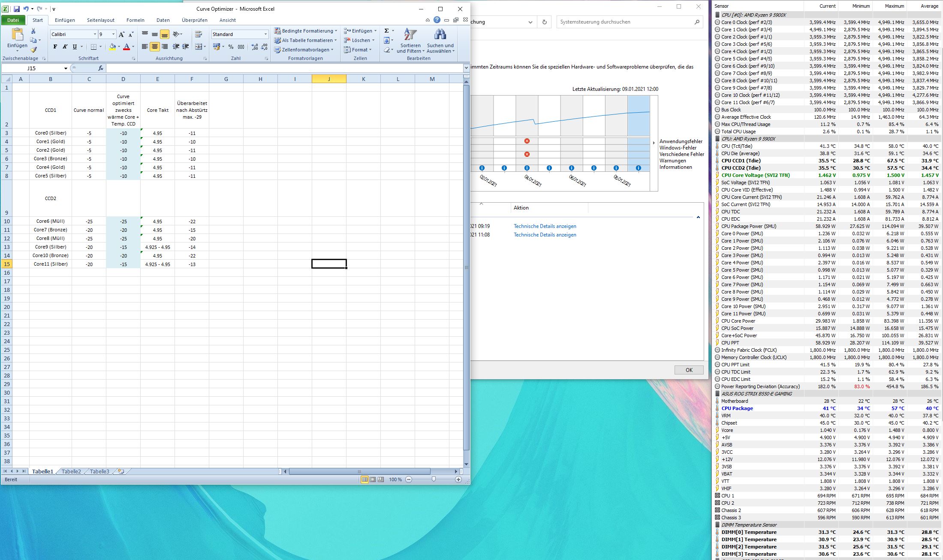Image resolution: width=943 pixels, height=560 pixels.
Task: Toggle bold F formatting button
Action: [x=55, y=47]
